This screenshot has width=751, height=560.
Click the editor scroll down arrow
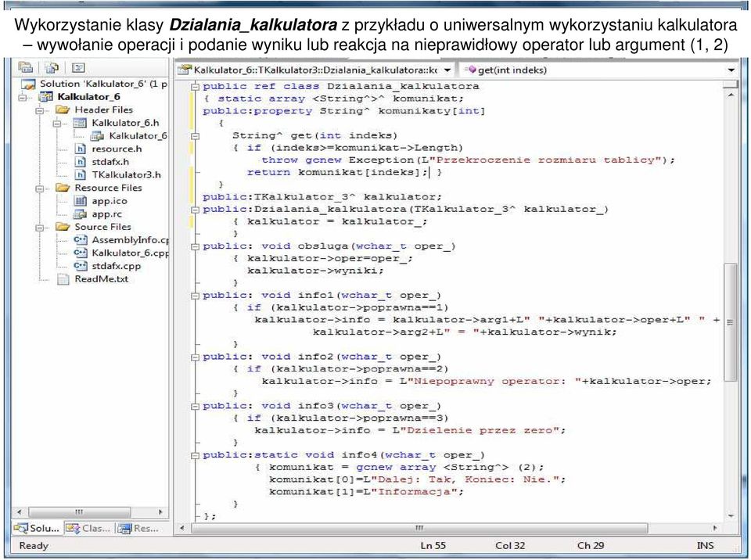click(x=731, y=516)
